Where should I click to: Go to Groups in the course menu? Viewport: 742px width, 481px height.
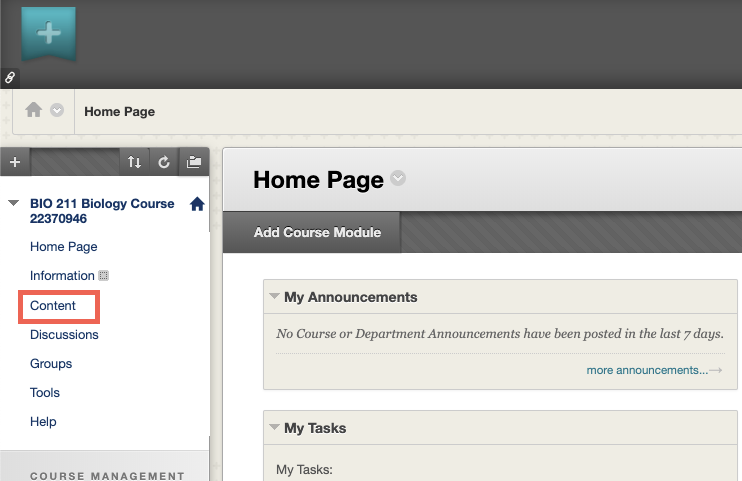pos(51,364)
